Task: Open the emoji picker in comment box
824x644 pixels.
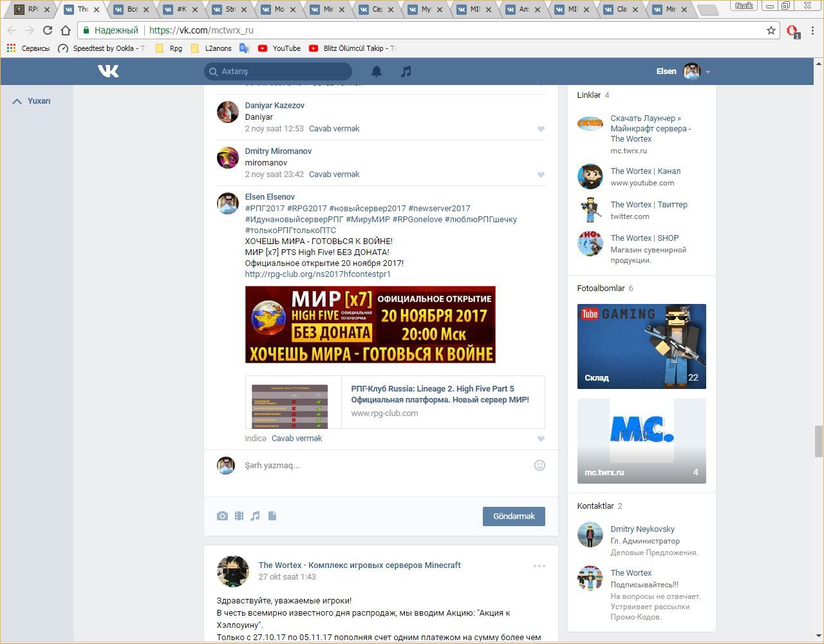Action: click(x=539, y=465)
